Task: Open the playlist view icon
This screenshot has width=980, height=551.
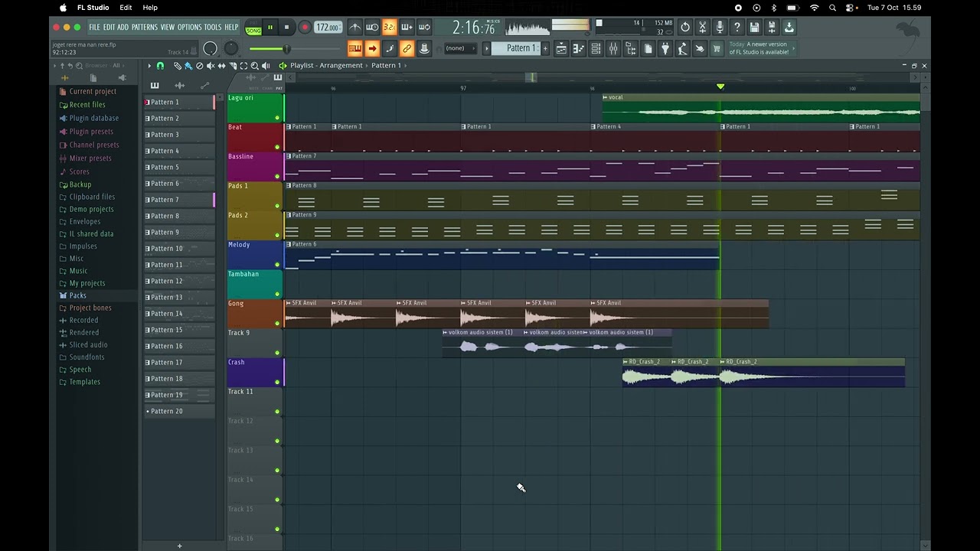Action: (561, 49)
